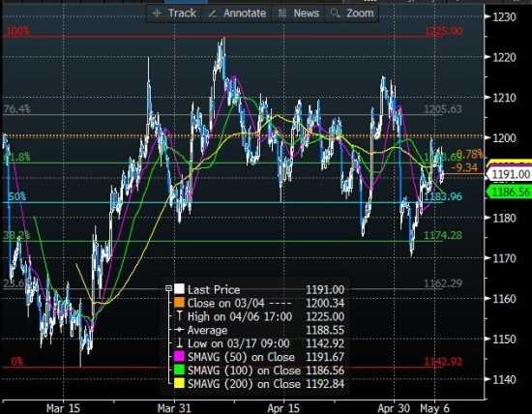This screenshot has width=532, height=414.
Task: Toggle the yellow SMAVG (200) swatch
Action: pyautogui.click(x=179, y=383)
